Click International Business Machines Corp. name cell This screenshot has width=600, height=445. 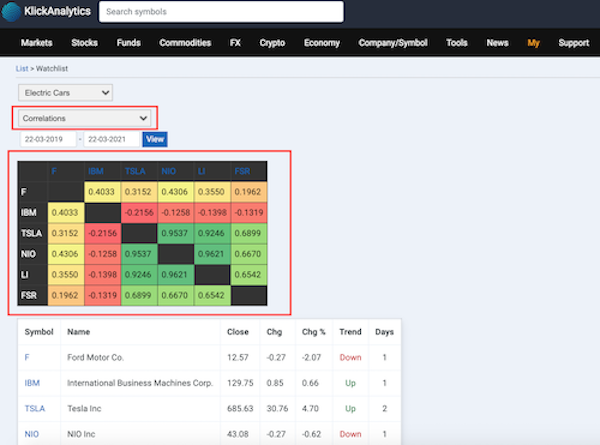click(140, 383)
